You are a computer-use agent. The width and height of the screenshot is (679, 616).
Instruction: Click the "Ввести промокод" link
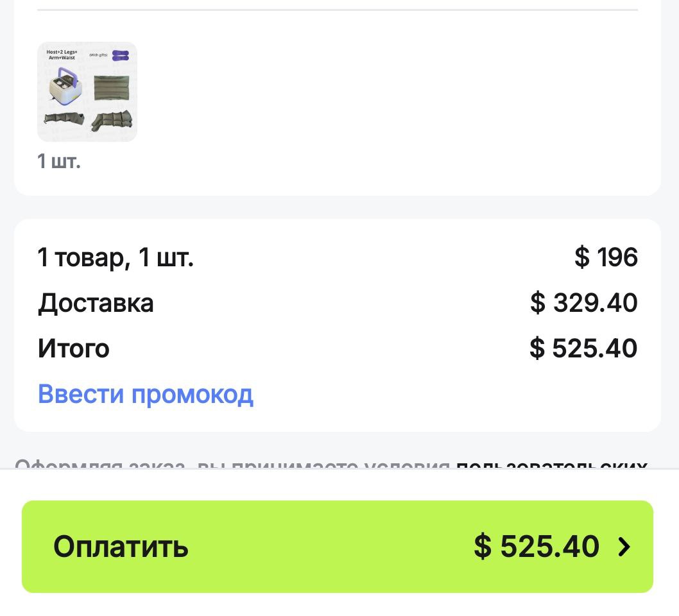click(146, 394)
